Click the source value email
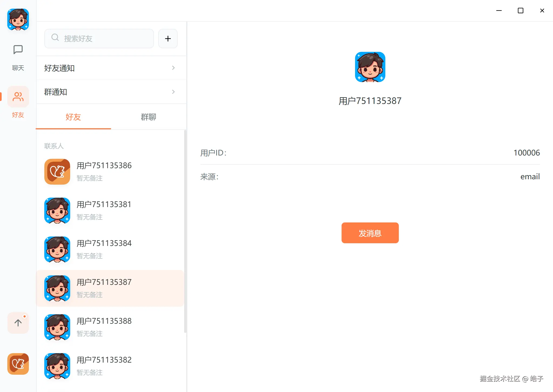Viewport: 553px width, 392px height. tap(530, 177)
